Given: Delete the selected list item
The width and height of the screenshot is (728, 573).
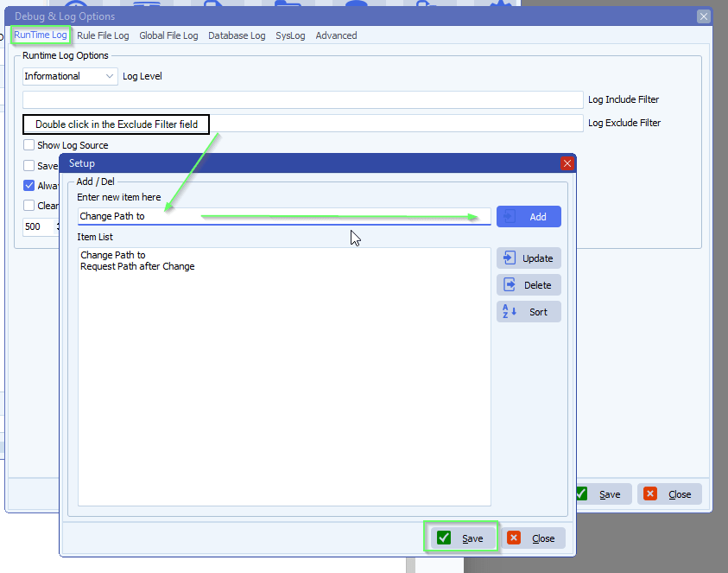Looking at the screenshot, I should [529, 285].
